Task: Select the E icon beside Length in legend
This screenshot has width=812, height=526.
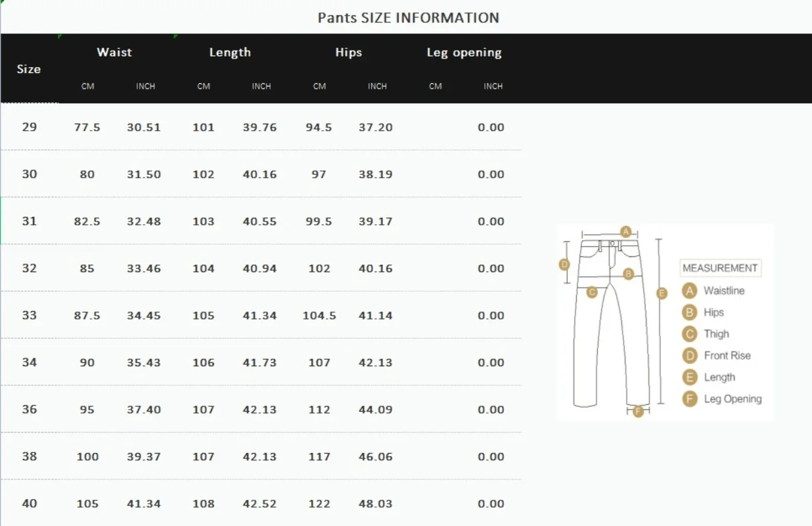Action: [689, 377]
